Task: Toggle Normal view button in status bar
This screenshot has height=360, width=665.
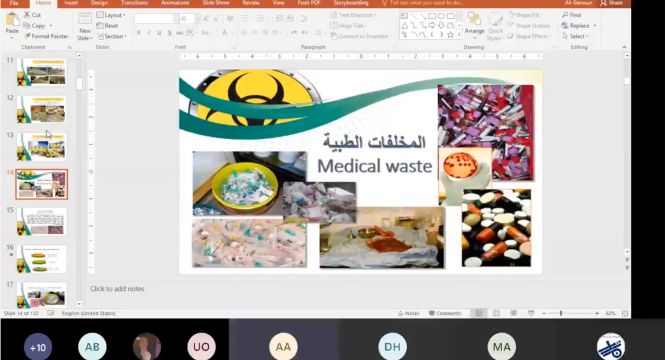Action: click(x=479, y=313)
